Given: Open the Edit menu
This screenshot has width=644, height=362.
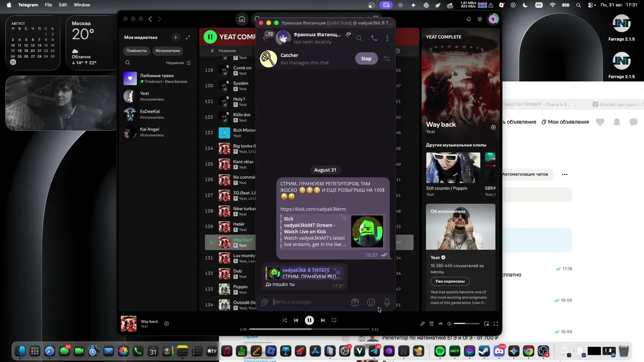Looking at the screenshot, I should coord(63,5).
